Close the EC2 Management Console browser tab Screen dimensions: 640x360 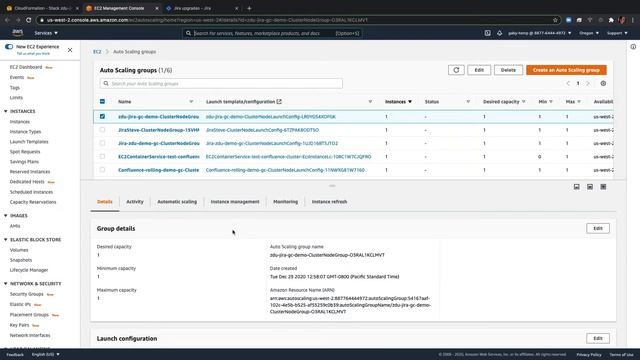157,8
